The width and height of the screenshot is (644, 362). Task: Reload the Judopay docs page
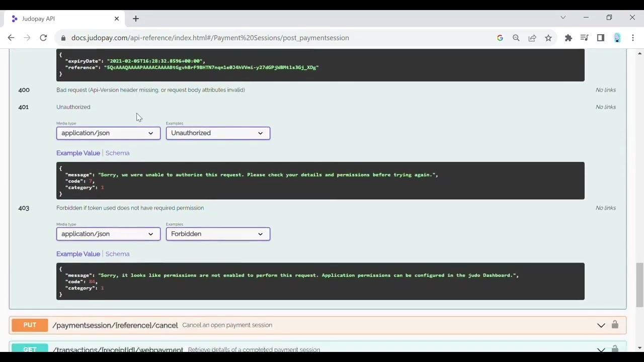point(43,38)
